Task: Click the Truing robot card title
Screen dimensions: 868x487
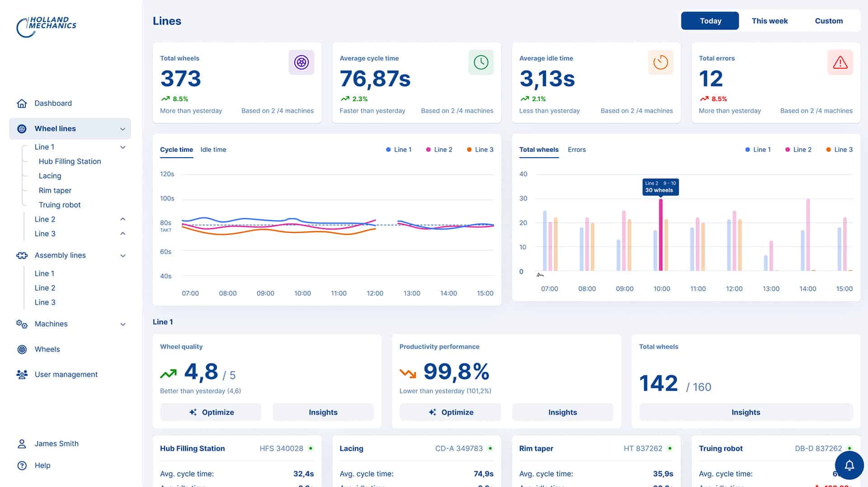Action: coord(721,449)
